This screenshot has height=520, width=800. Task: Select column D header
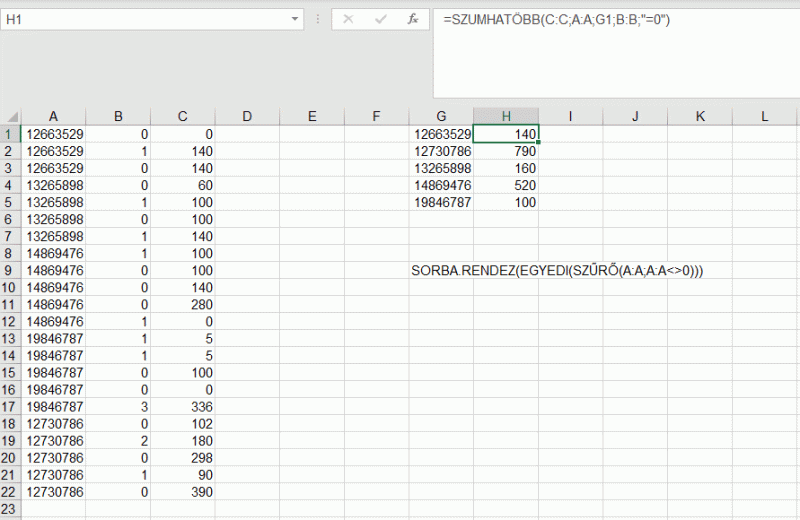point(247,116)
